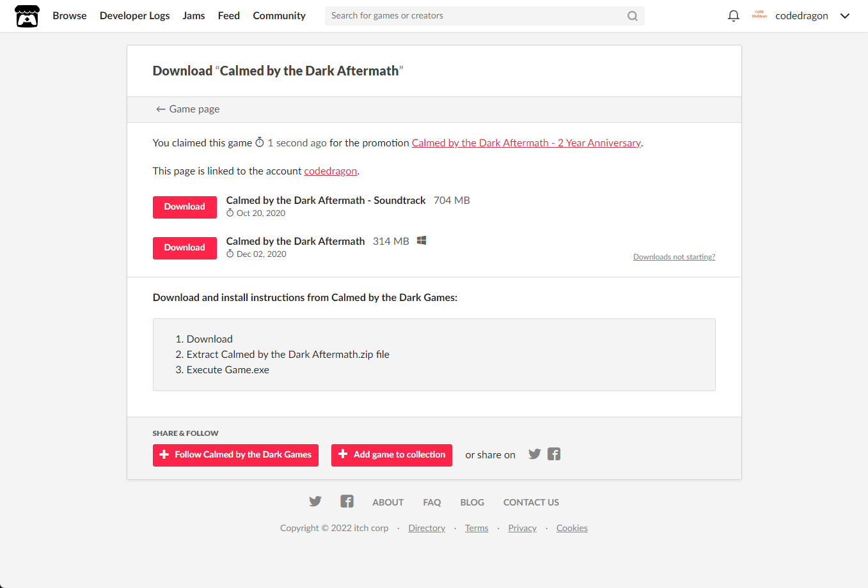Open the itch.io home logo
Viewport: 868px width, 588px height.
(x=27, y=16)
